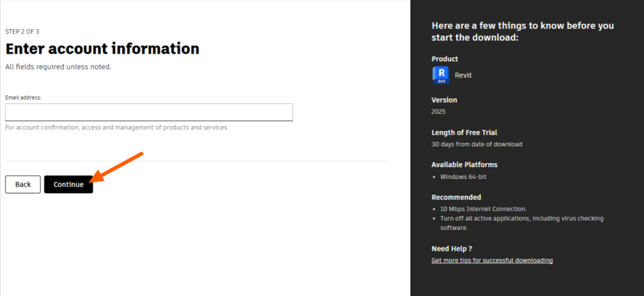Click the Version heading
The height and width of the screenshot is (296, 644).
(445, 100)
